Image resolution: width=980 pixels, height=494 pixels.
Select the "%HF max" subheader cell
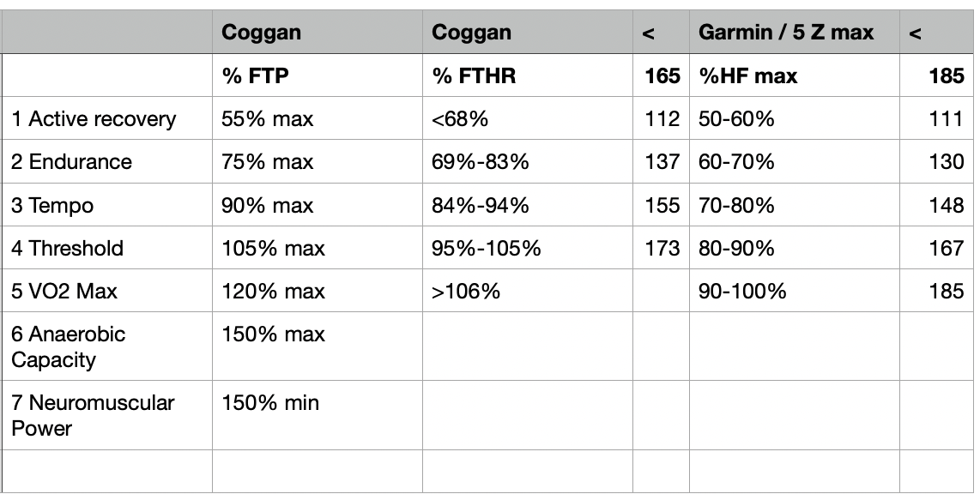coord(748,76)
